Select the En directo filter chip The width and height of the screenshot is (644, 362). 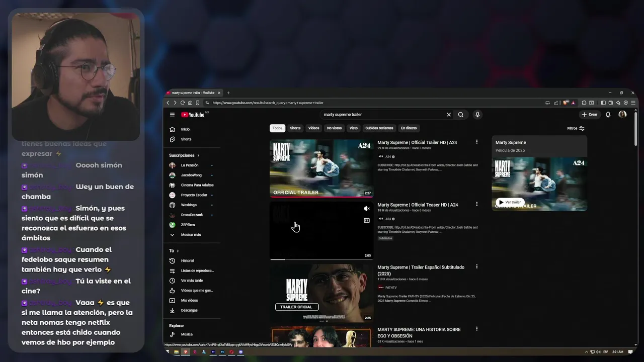point(409,128)
